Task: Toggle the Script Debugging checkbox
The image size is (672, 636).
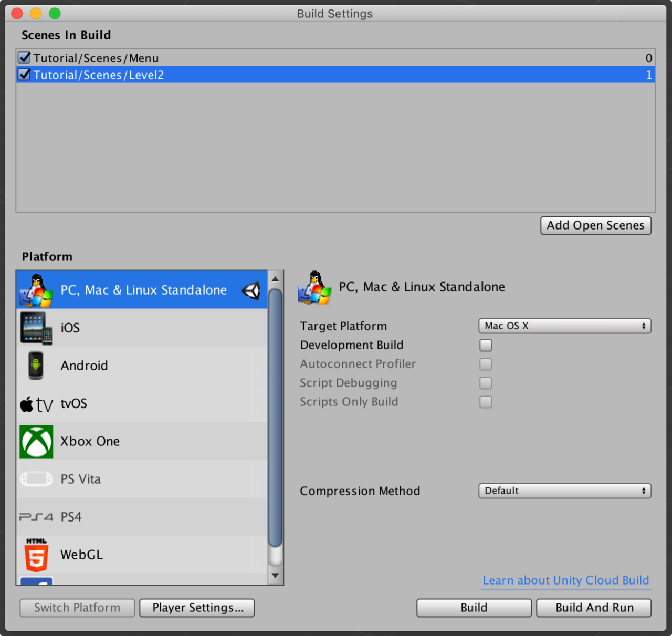Action: pos(486,383)
